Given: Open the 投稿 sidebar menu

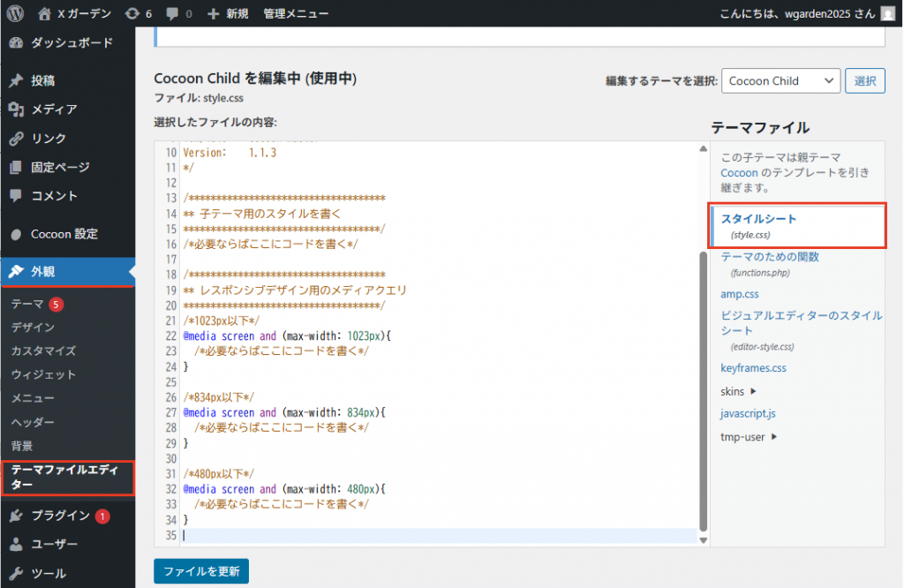Looking at the screenshot, I should pos(42,80).
